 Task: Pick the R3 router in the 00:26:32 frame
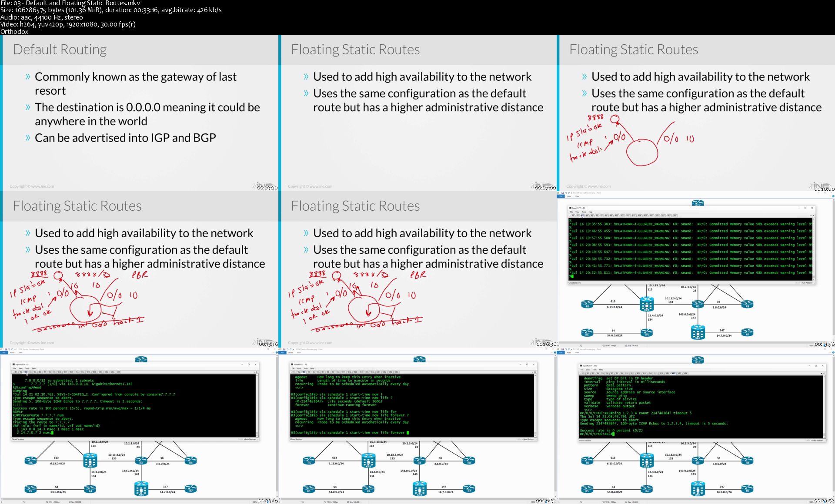[419, 461]
